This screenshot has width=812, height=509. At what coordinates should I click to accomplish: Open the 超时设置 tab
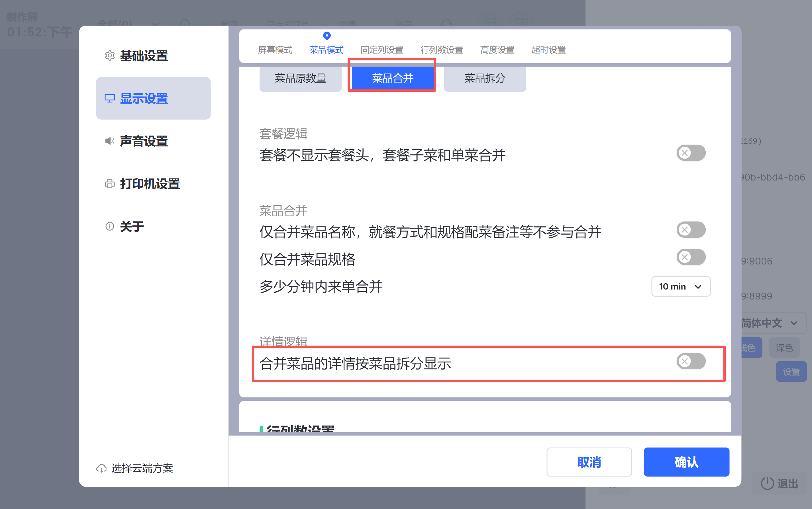(x=548, y=50)
